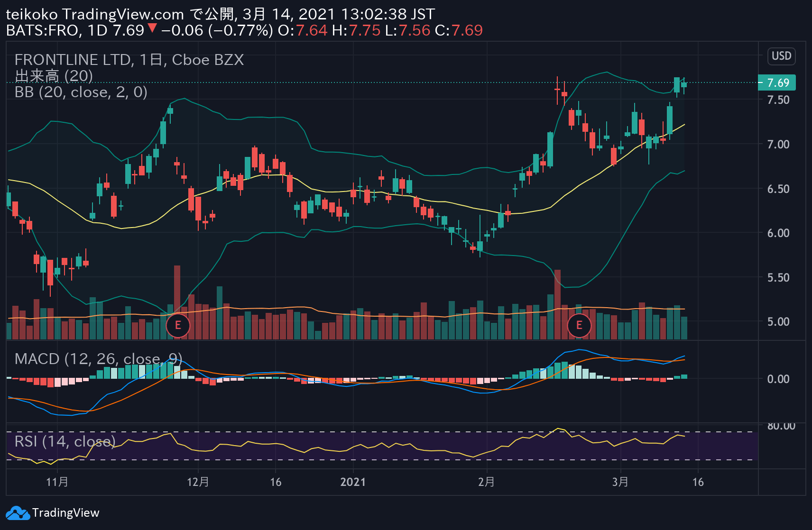This screenshot has width=812, height=530.
Task: Click the earnings E marker near December
Action: (178, 325)
